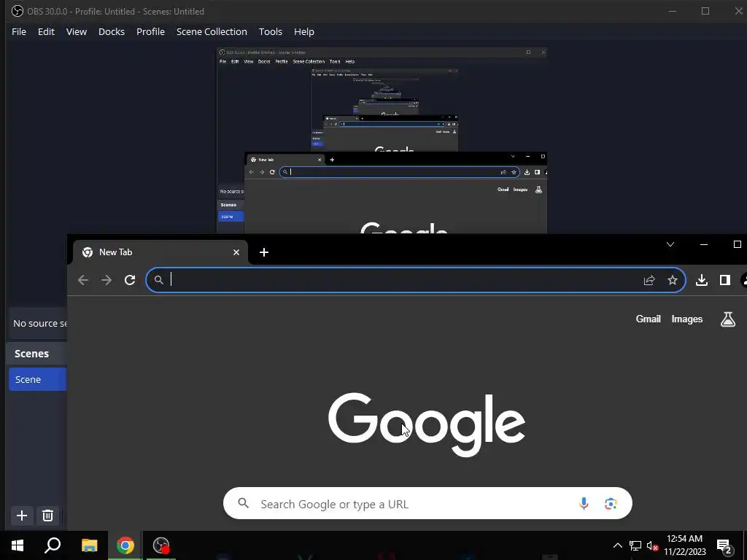Click the Google logo
The height and width of the screenshot is (560, 747).
tap(426, 424)
